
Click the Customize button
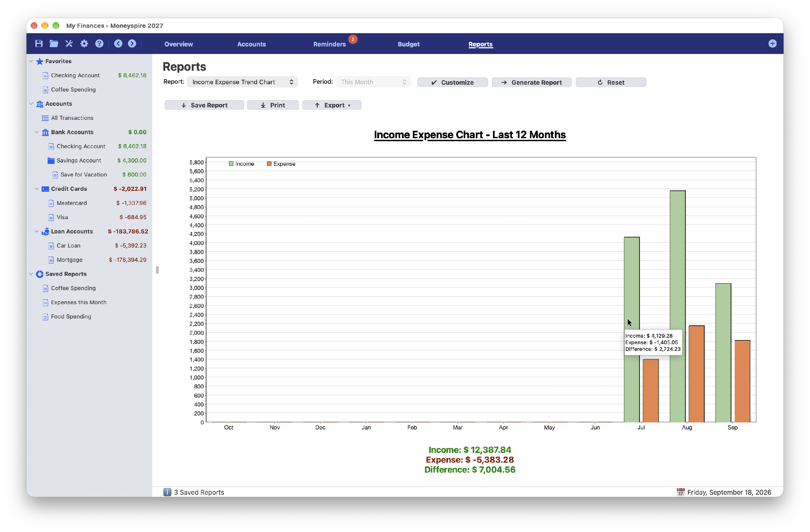452,82
